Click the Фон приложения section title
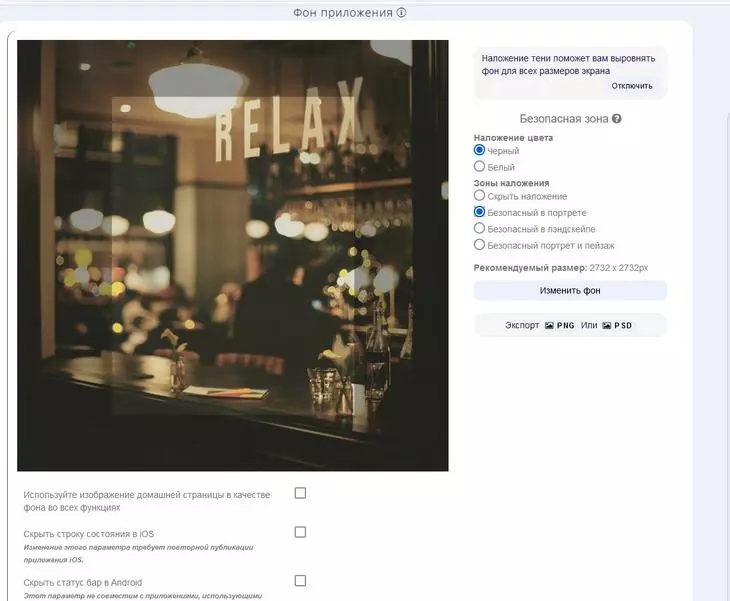Image resolution: width=730 pixels, height=601 pixels. tap(343, 13)
